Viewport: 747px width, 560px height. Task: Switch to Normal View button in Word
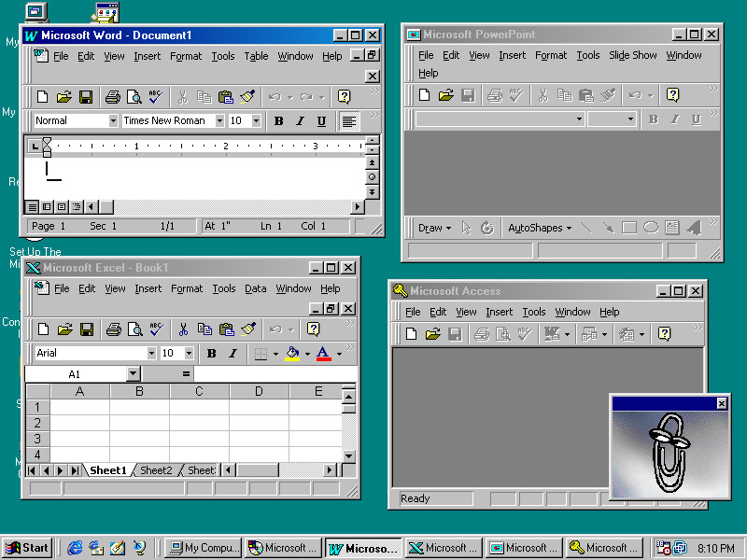pyautogui.click(x=32, y=206)
